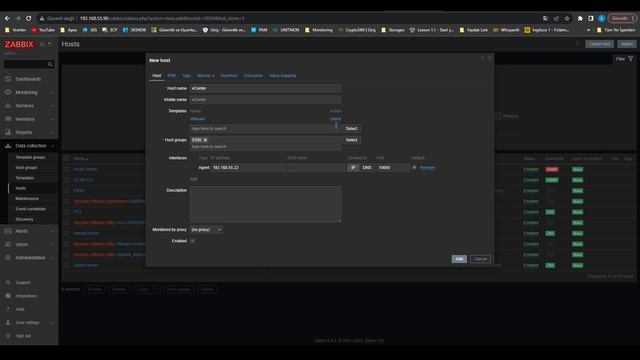Switch to the Tags tab
Screen dimensions: 640x360
pyautogui.click(x=187, y=76)
